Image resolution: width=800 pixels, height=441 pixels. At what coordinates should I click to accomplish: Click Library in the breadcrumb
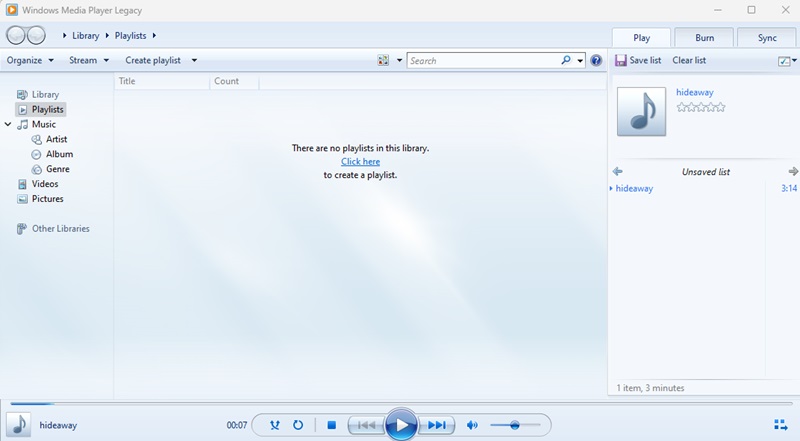point(85,35)
